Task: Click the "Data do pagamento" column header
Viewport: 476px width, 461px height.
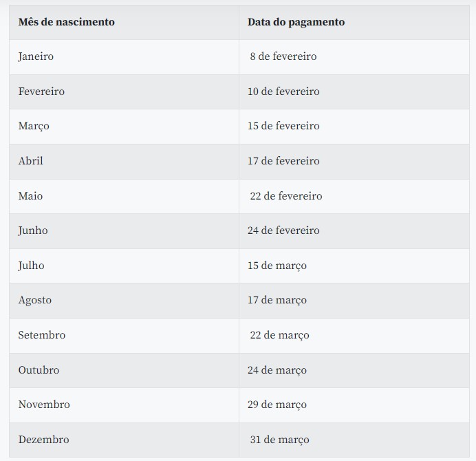Action: 296,22
